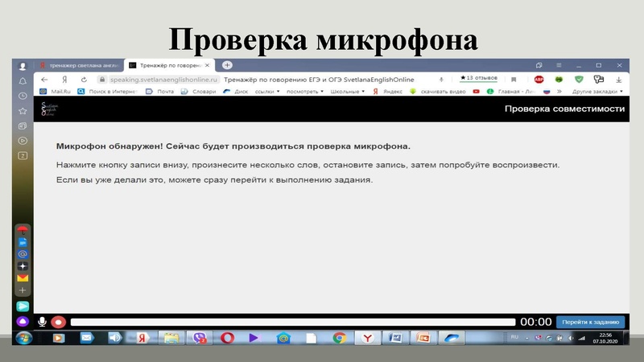Screen dimensions: 644x362
Task: Switch to Yandex Browser in the taskbar
Action: [x=367, y=338]
